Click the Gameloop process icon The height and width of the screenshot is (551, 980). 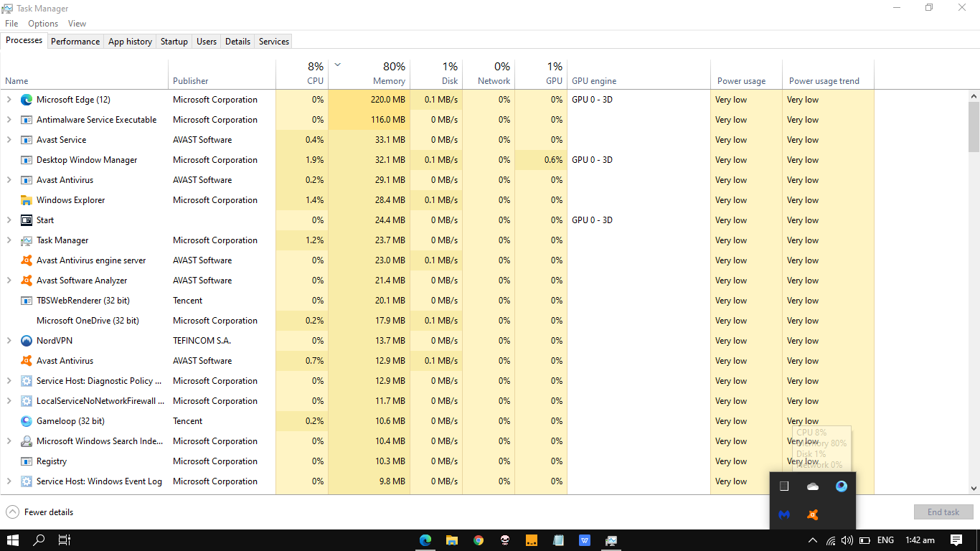click(x=27, y=421)
